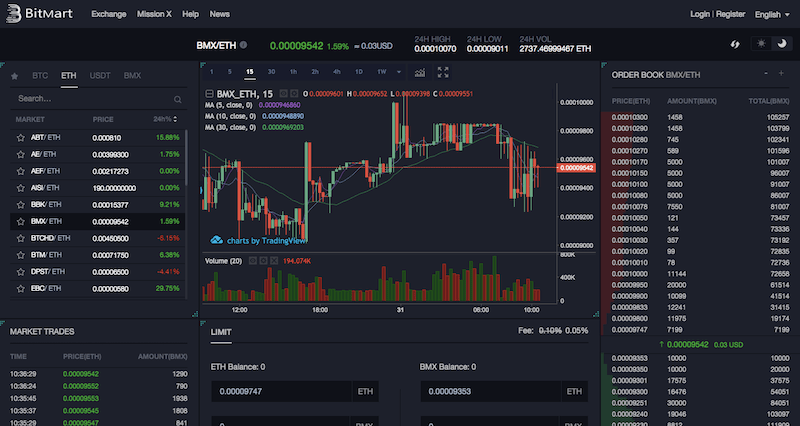This screenshot has height=426, width=800.
Task: Select the 1h timeframe
Action: (293, 72)
